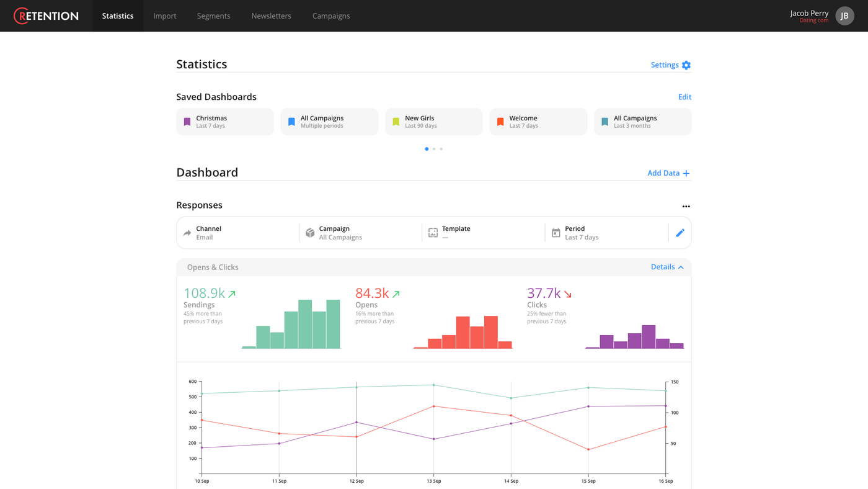The image size is (868, 489).
Task: Navigate to the Campaigns tab
Action: 331,16
